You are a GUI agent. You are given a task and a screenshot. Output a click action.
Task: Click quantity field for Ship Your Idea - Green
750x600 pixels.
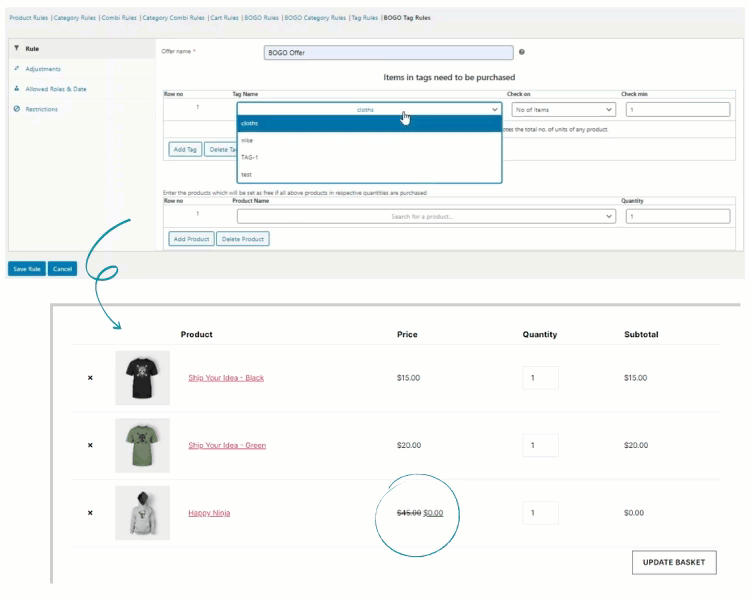[x=540, y=445]
